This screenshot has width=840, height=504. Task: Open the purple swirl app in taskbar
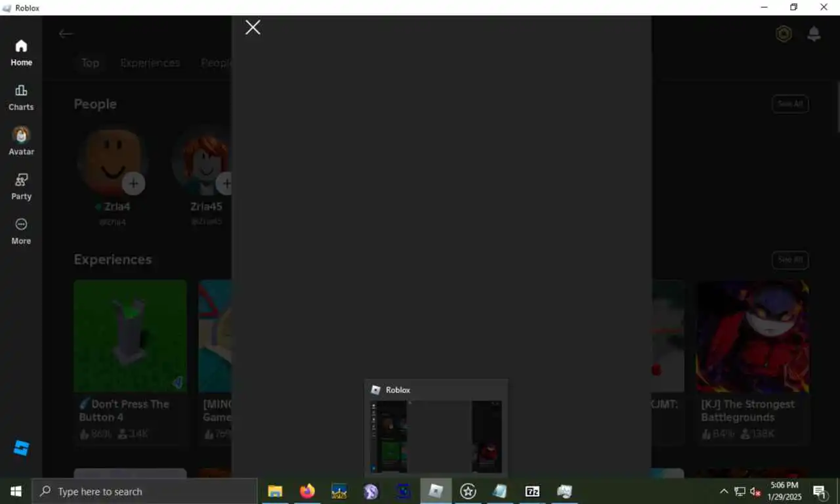[371, 492]
